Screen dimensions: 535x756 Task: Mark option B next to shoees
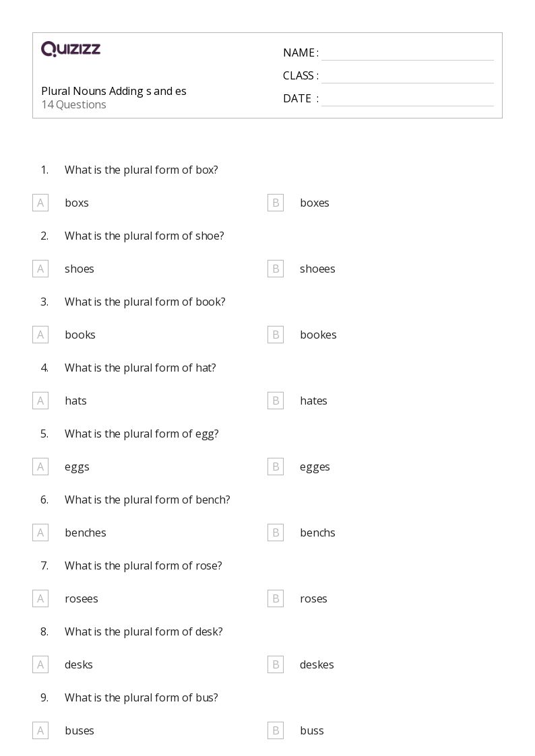click(x=276, y=269)
